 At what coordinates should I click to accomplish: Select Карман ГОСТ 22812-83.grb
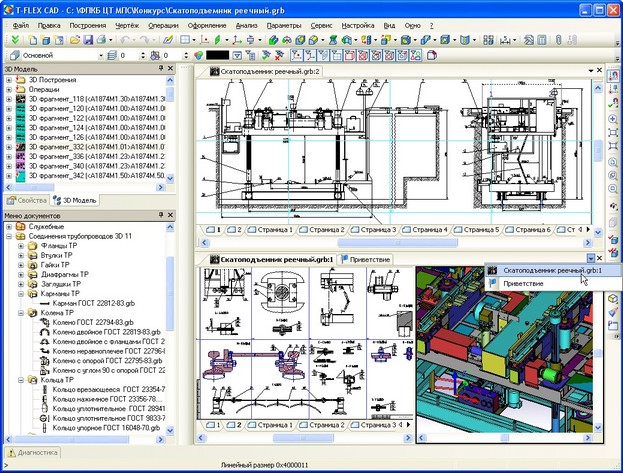coord(94,303)
